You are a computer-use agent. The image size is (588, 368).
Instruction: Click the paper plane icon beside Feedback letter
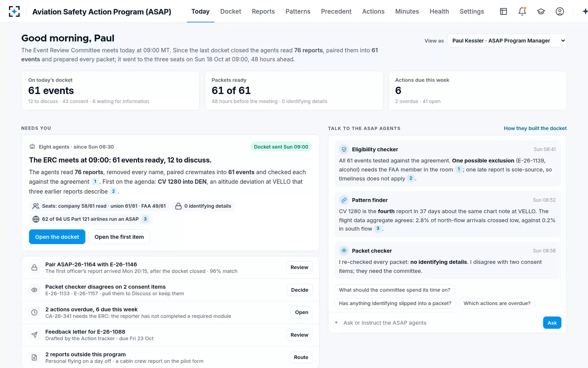coord(34,335)
